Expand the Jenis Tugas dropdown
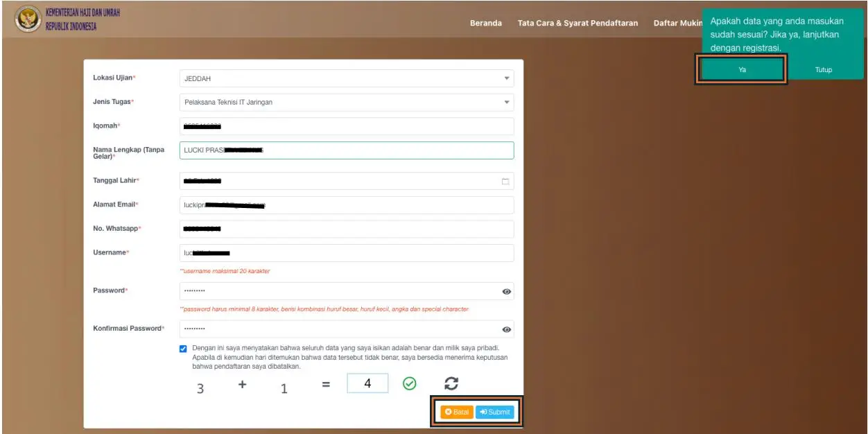 pyautogui.click(x=346, y=103)
